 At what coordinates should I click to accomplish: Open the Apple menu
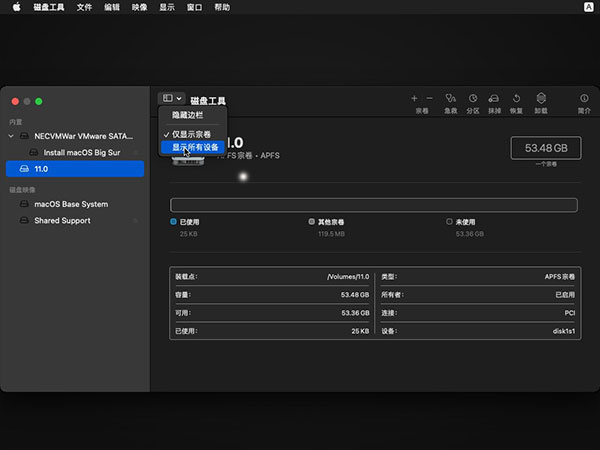pyautogui.click(x=16, y=7)
